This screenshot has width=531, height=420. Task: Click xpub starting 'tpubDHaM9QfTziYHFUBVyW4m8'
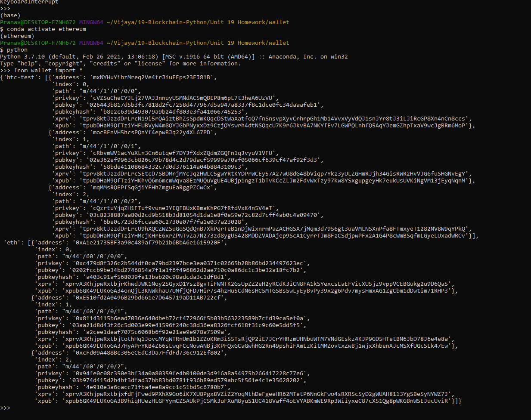(276, 126)
